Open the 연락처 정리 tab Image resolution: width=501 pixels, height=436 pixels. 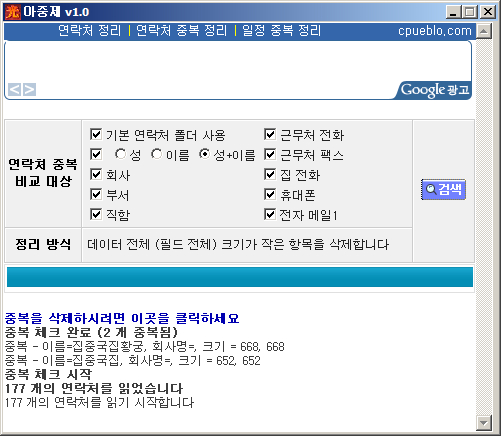tap(89, 31)
